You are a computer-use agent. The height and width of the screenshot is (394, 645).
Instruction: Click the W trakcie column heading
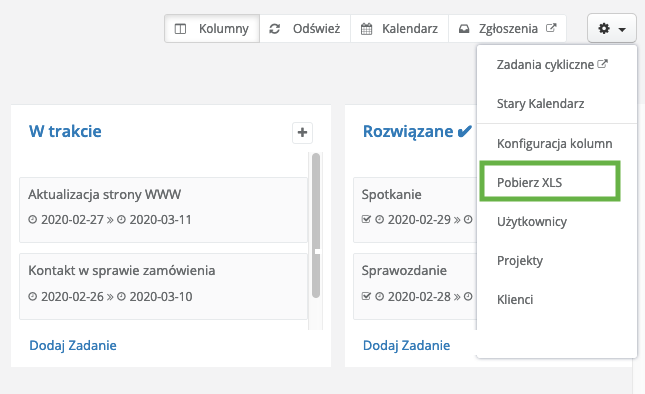(x=65, y=131)
